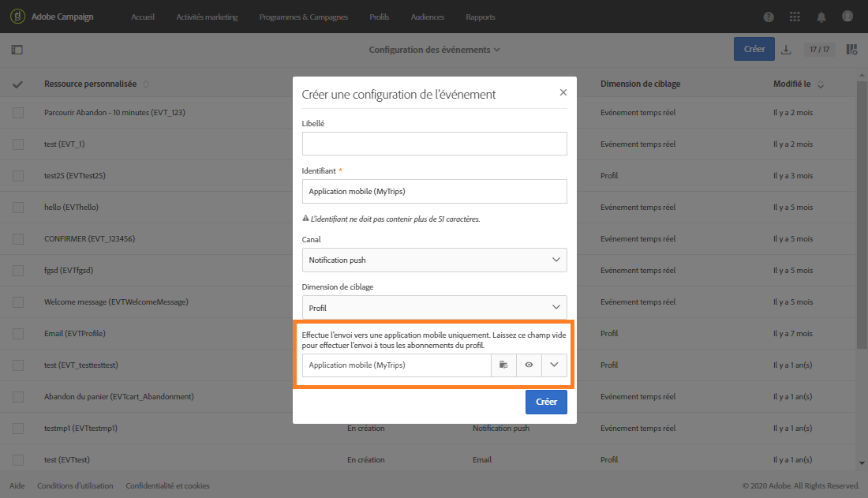868x498 pixels.
Task: Click the export list download icon
Action: coord(786,50)
